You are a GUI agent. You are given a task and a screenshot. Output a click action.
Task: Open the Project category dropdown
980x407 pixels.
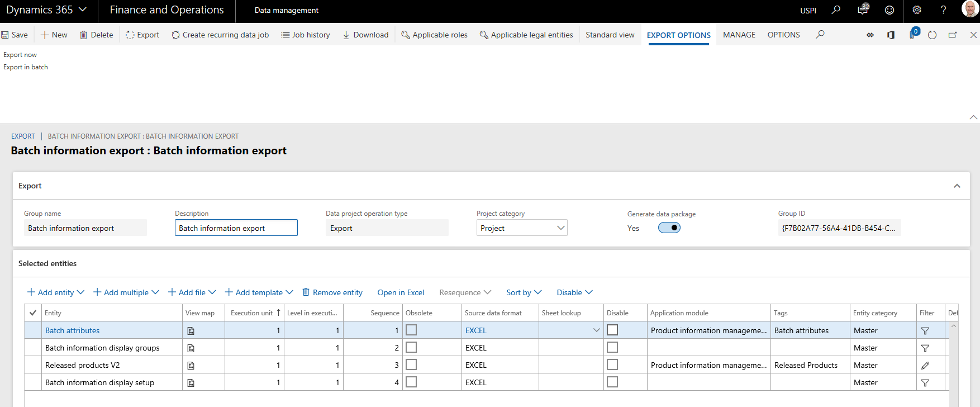pyautogui.click(x=521, y=228)
